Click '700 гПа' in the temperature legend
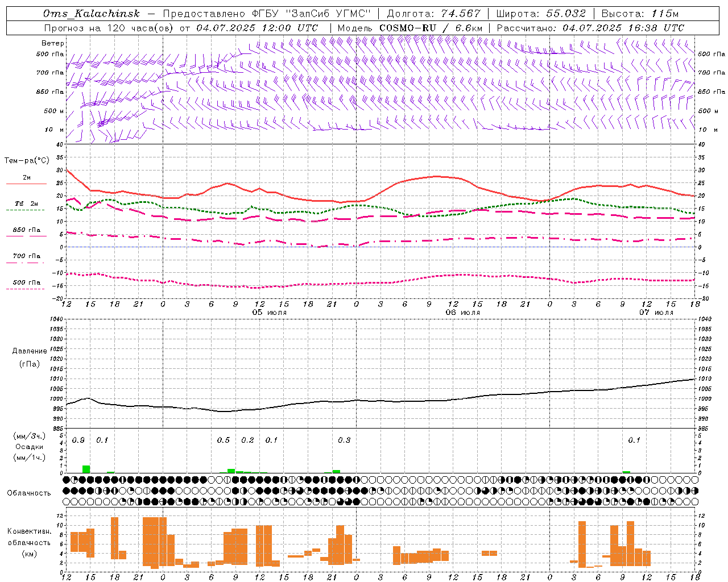 click(26, 256)
